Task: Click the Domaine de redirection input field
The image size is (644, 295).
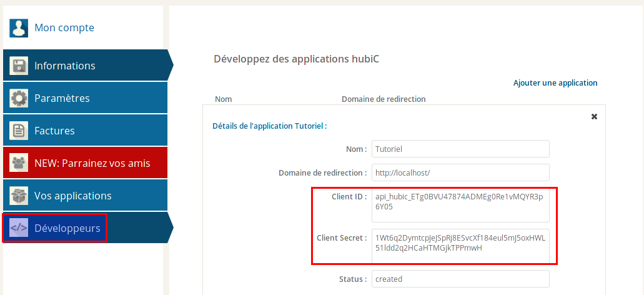Action: click(x=460, y=172)
